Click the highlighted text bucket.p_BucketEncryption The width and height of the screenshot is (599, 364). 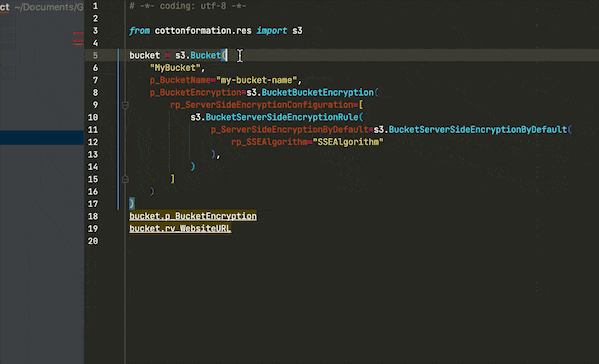pyautogui.click(x=193, y=216)
